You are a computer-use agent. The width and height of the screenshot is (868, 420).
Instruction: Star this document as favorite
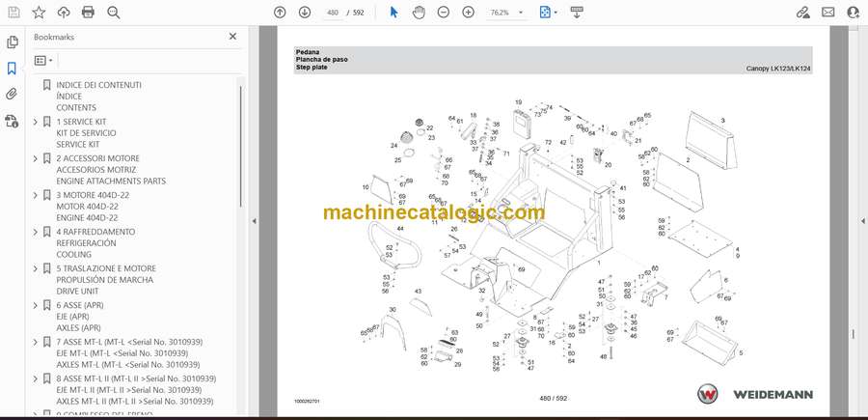[x=39, y=13]
